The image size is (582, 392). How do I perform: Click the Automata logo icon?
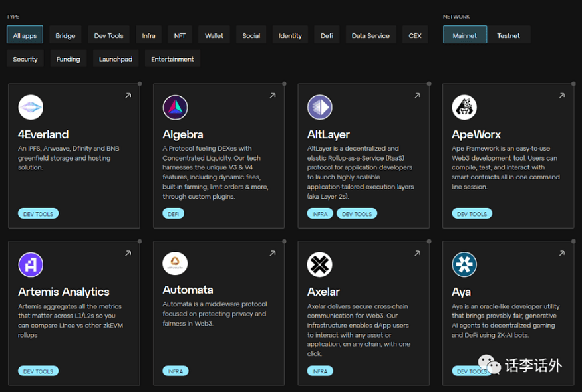[x=175, y=264]
